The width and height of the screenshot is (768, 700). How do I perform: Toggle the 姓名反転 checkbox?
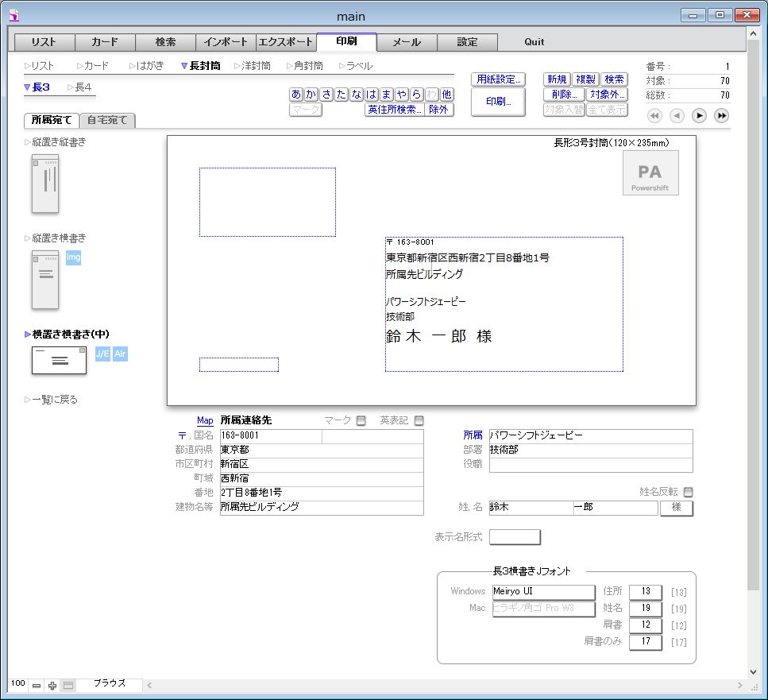click(x=688, y=492)
